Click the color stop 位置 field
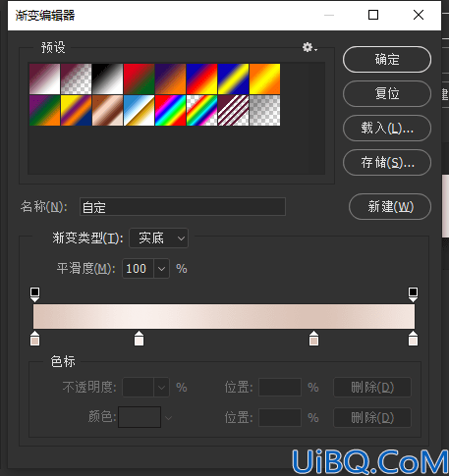The height and width of the screenshot is (476, 449). 280,417
